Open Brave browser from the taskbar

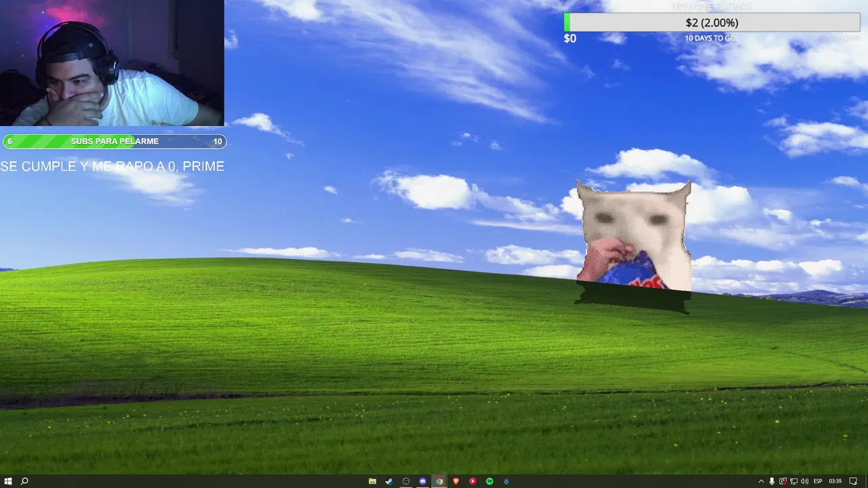tap(456, 481)
